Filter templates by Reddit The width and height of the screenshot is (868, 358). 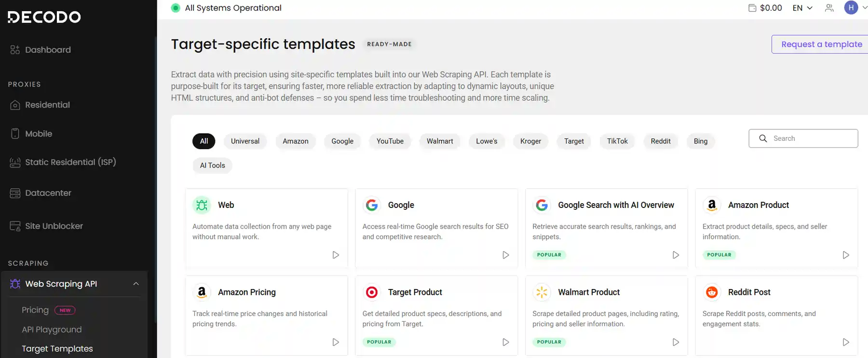pyautogui.click(x=661, y=141)
